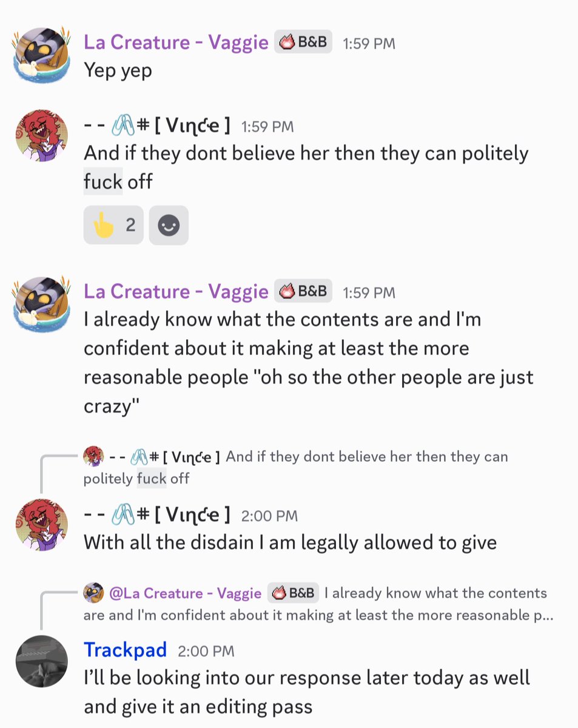
Task: Click La Creature - Vaggie's avatar on 'Yep yep' message
Action: point(41,55)
